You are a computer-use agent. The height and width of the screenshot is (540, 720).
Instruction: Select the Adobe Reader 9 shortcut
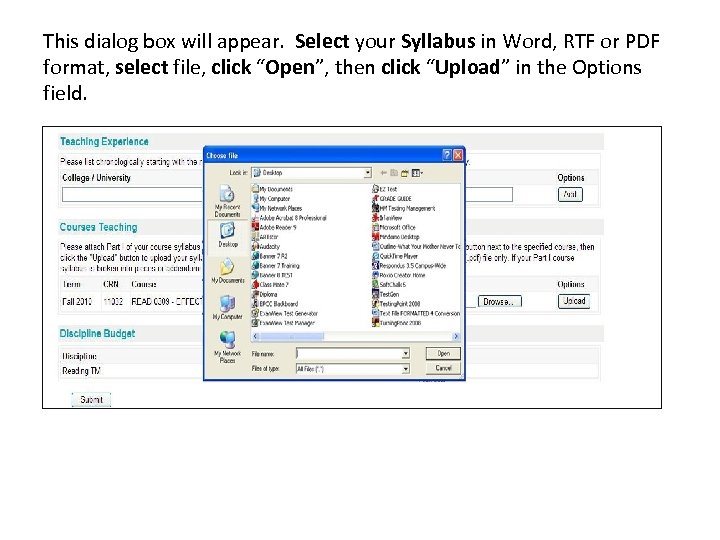(275, 227)
